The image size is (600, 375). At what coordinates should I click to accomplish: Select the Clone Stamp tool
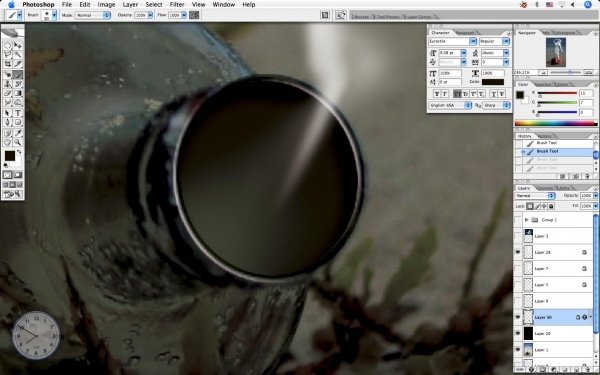[x=7, y=84]
